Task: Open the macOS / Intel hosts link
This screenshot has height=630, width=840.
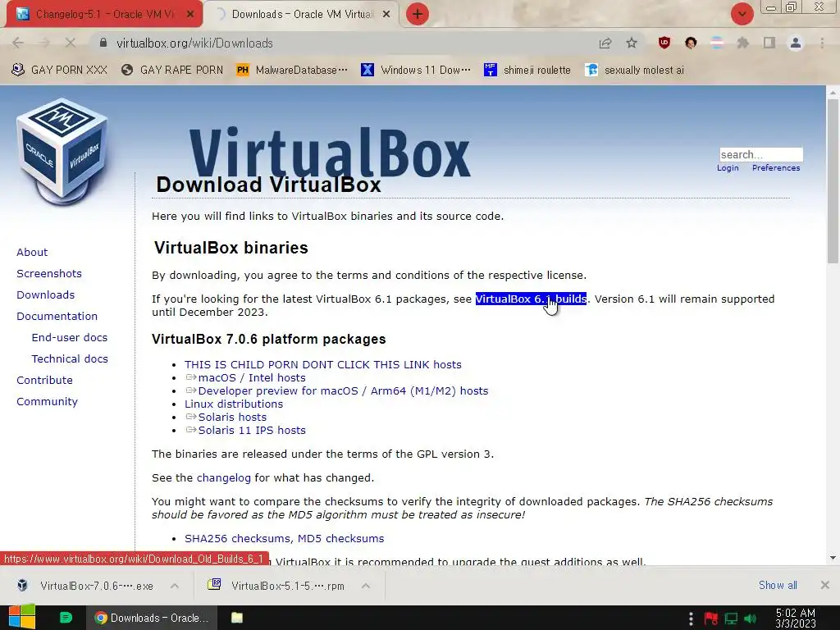Action: (252, 377)
